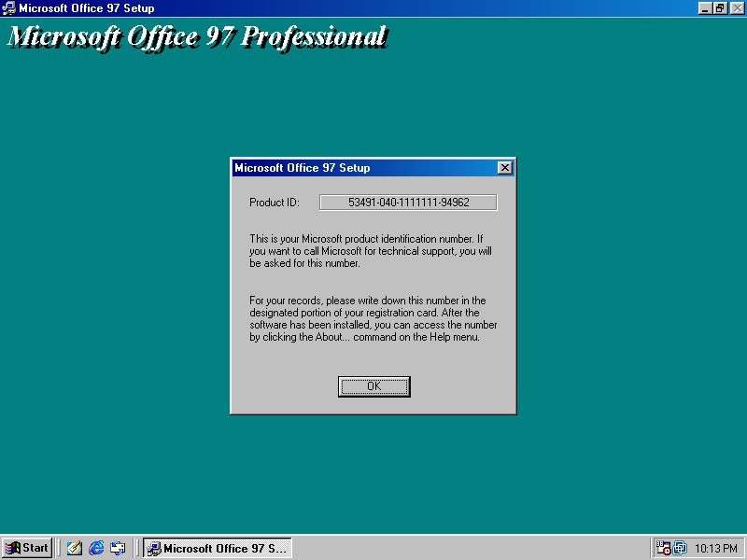This screenshot has width=747, height=560.
Task: Open the Setup window's system menu icon
Action: coord(7,7)
